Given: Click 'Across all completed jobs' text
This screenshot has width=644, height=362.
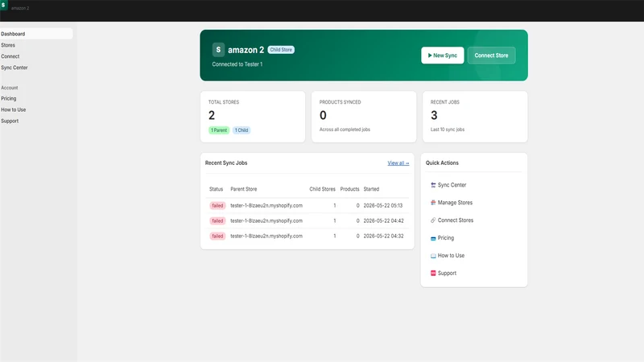Looking at the screenshot, I should pyautogui.click(x=345, y=130).
